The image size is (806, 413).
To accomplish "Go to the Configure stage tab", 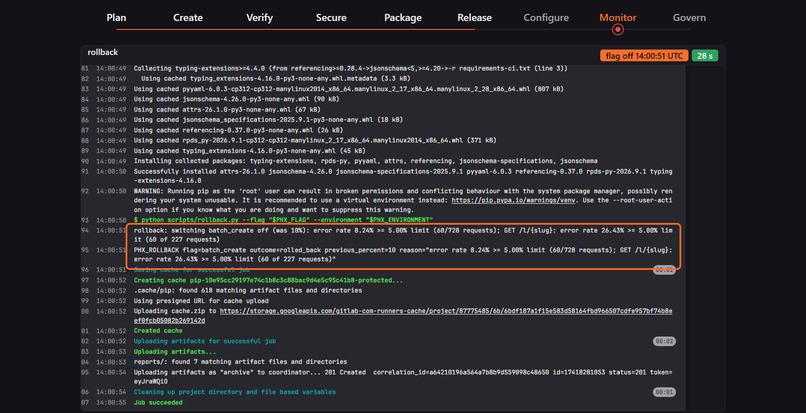I will (x=546, y=17).
